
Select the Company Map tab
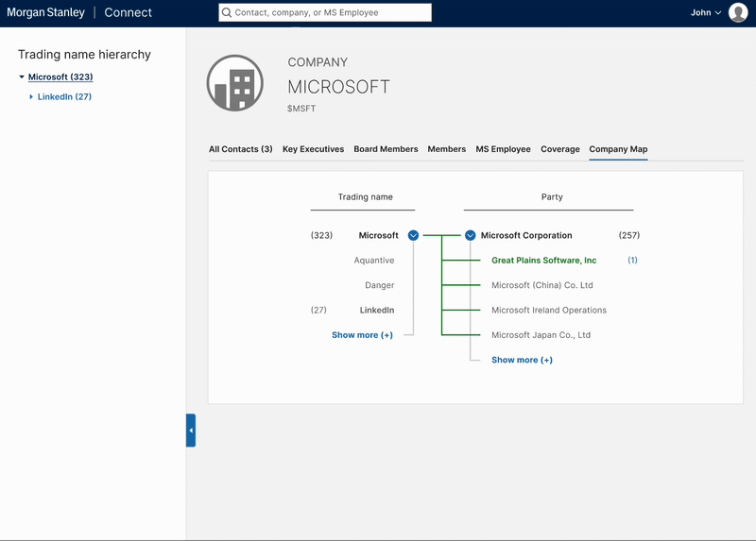(x=618, y=149)
